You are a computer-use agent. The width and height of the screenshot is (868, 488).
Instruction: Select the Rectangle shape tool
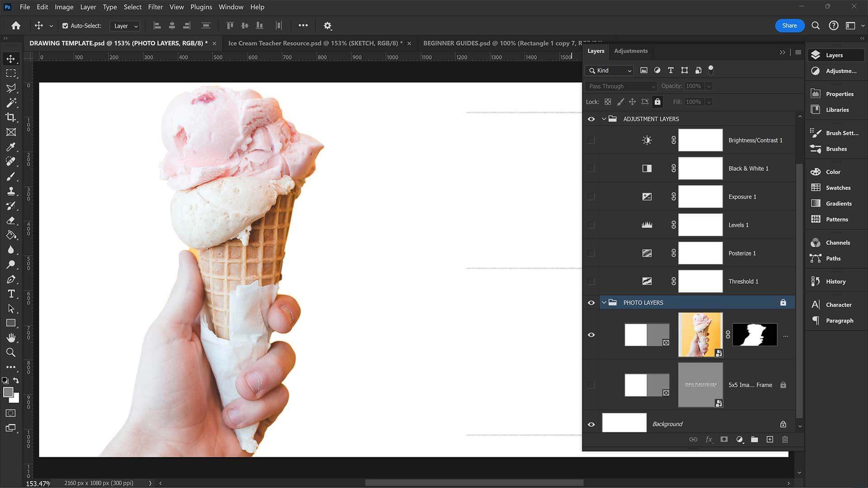click(11, 323)
